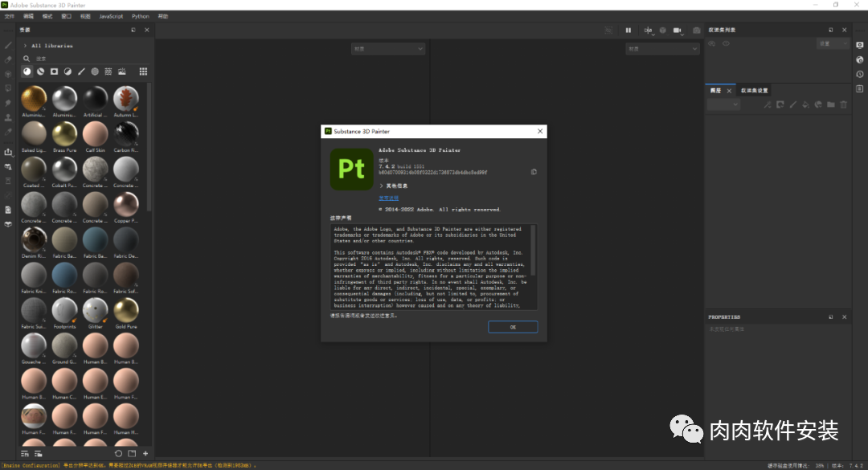Filter assets by smart materials icon
This screenshot has width=868, height=470.
[40, 72]
